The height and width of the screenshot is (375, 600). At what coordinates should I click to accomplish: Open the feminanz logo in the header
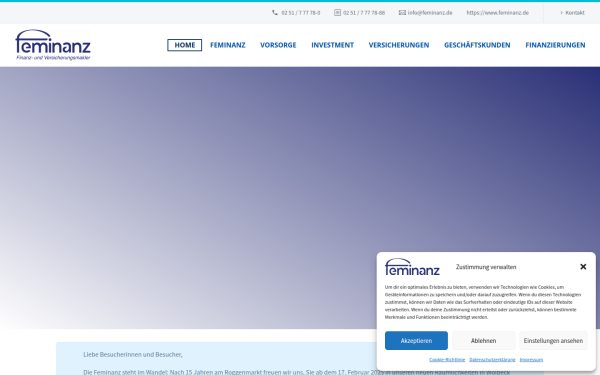tap(53, 45)
